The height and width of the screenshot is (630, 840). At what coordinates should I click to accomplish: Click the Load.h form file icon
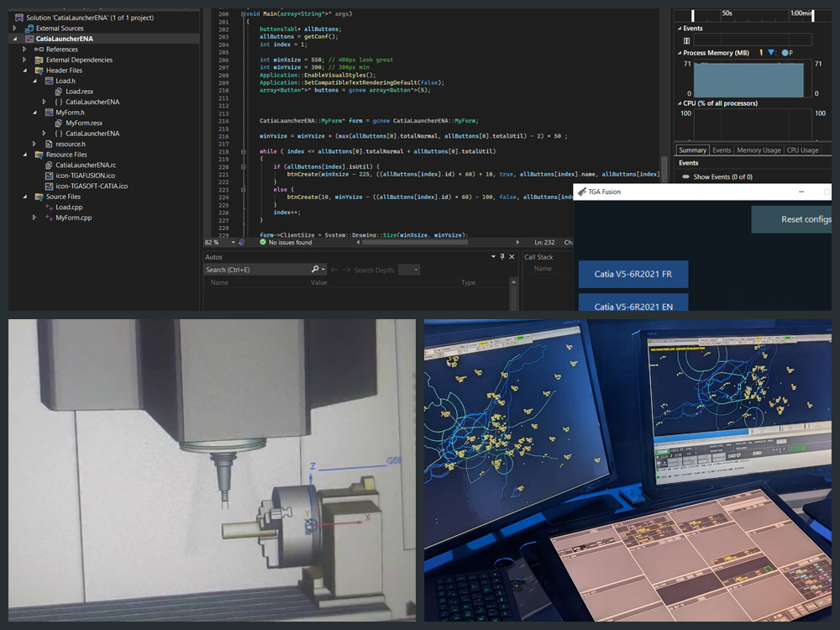50,81
